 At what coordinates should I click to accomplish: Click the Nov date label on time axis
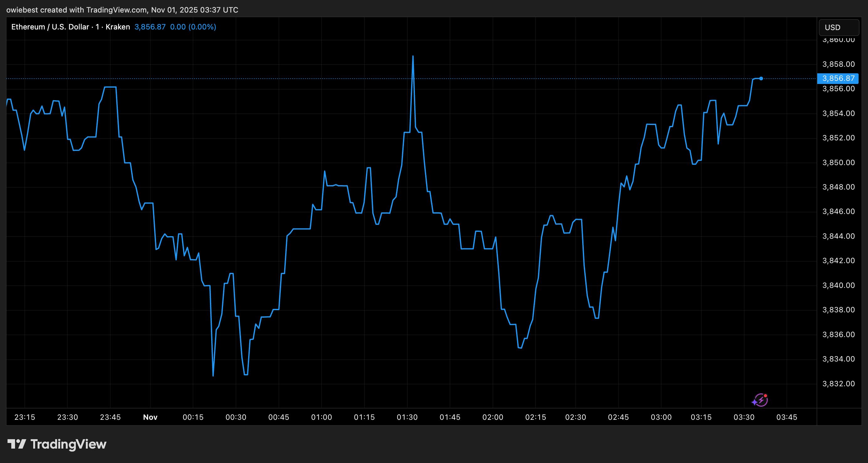point(150,417)
